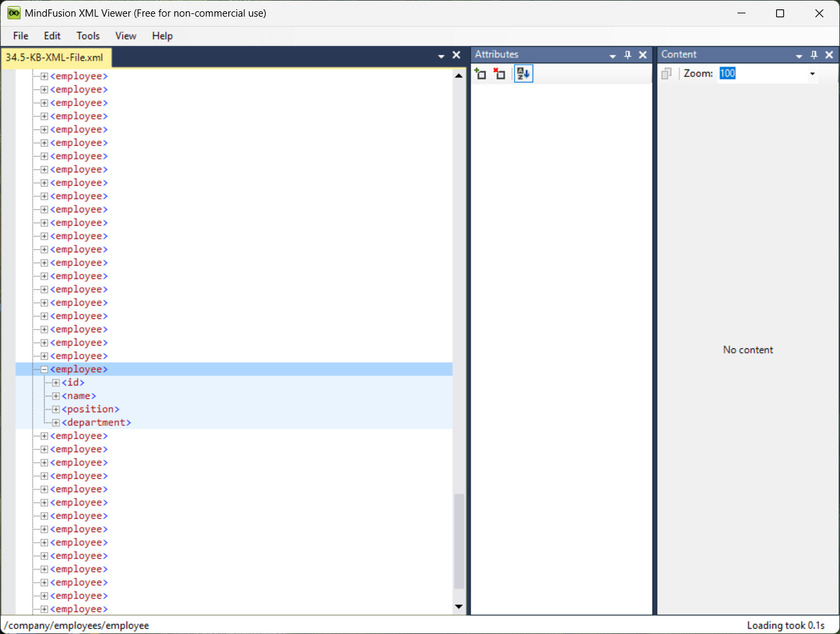Open the Attributes panel options dropdown arrow

(x=612, y=57)
